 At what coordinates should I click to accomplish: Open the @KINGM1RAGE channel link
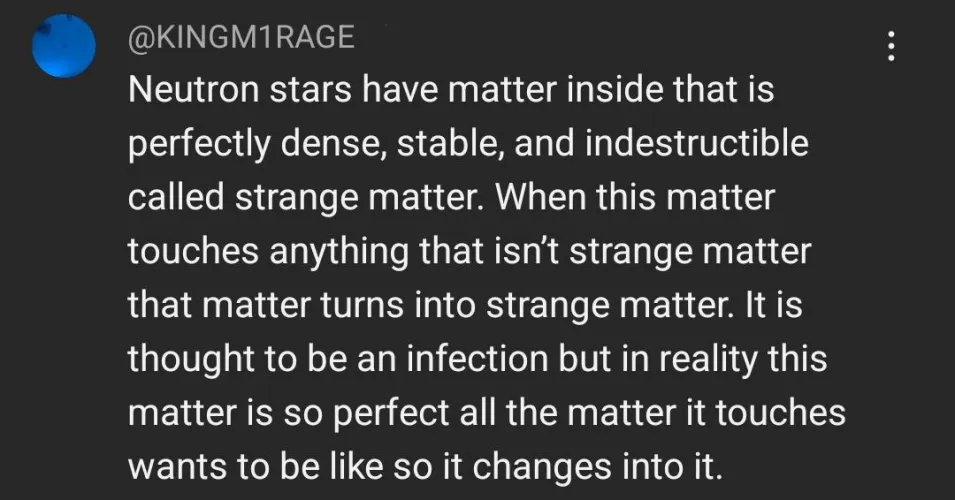241,37
